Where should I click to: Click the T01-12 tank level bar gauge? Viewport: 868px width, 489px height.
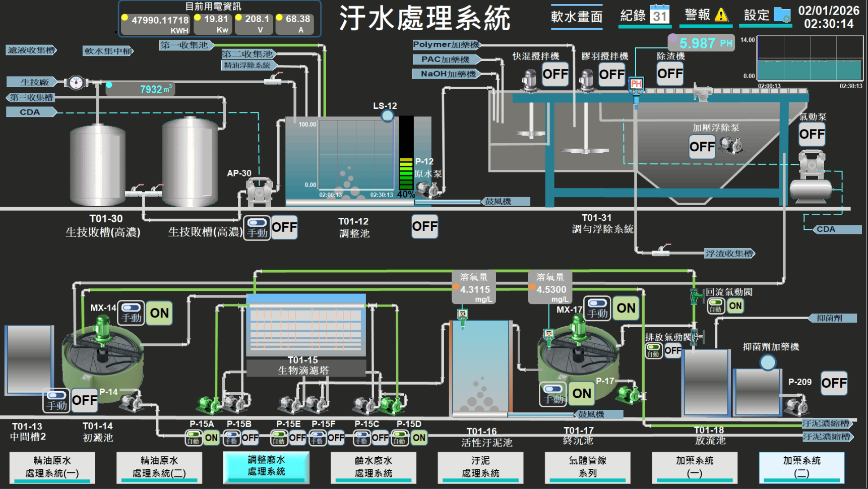[x=406, y=154]
